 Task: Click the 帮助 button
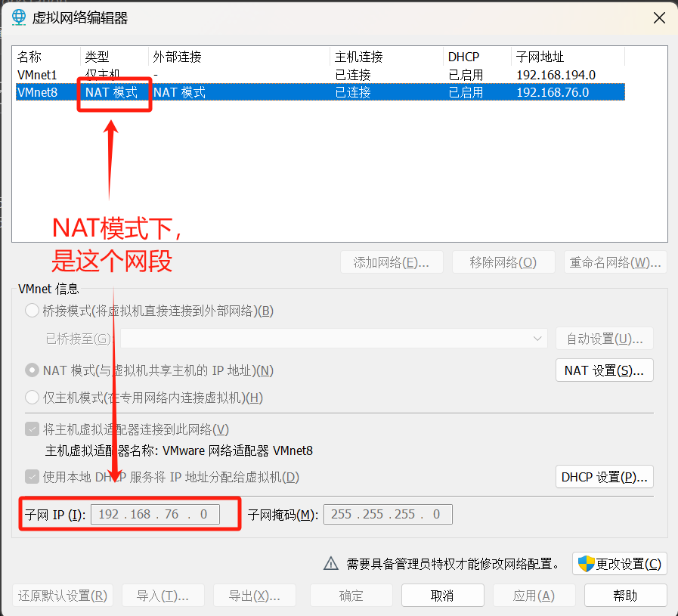click(x=626, y=596)
